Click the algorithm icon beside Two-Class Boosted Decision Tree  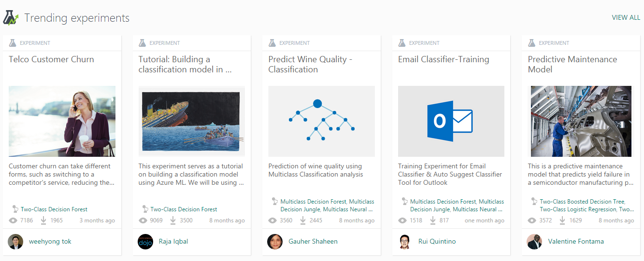[x=533, y=201]
